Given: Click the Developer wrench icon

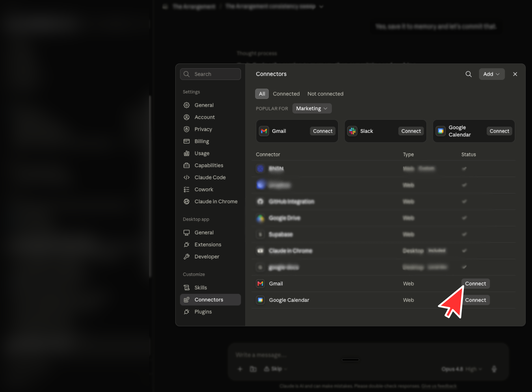Looking at the screenshot, I should point(187,256).
